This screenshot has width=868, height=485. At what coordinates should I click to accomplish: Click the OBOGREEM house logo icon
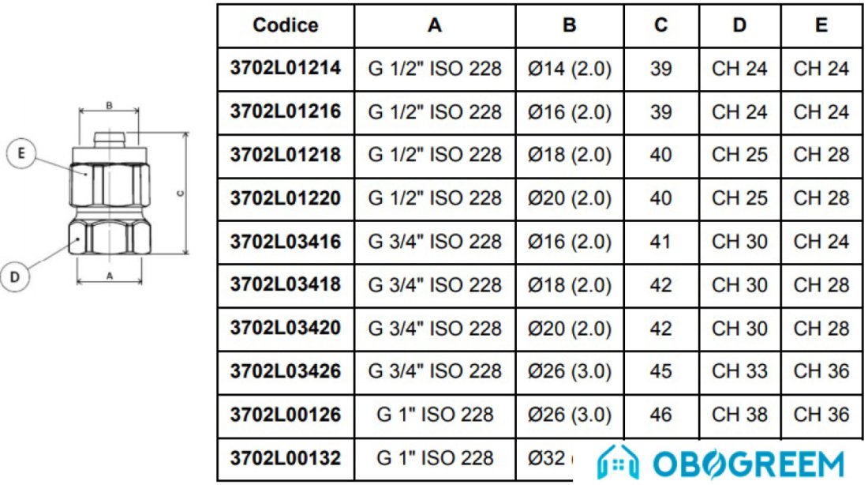tap(619, 462)
